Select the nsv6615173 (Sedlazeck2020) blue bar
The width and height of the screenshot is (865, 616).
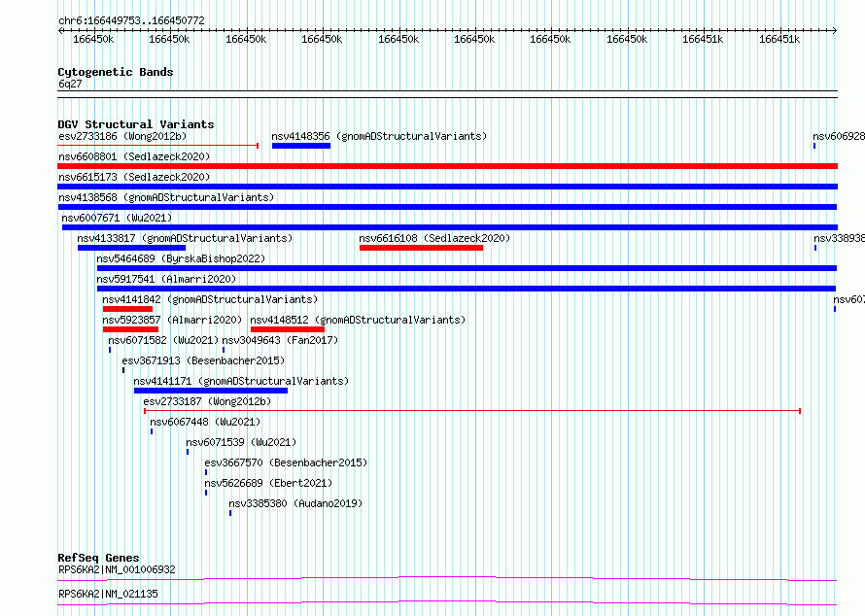coord(447,187)
